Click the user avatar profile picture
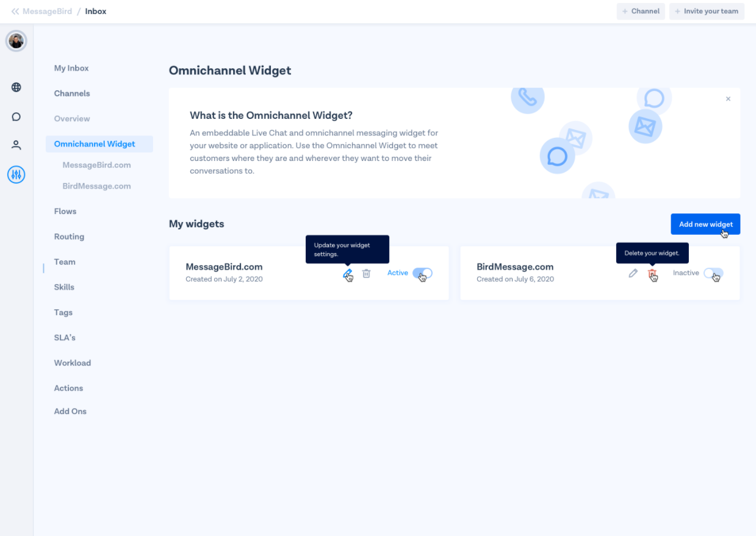 16,41
